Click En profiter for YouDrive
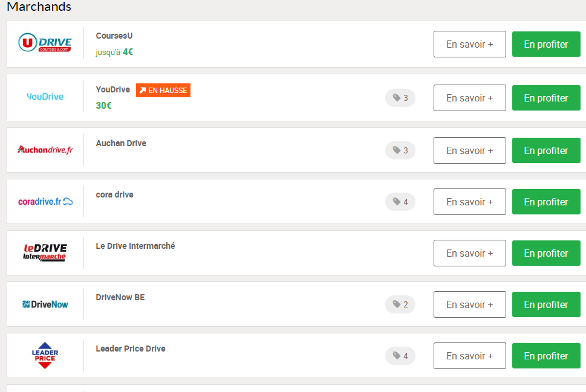 pos(546,98)
